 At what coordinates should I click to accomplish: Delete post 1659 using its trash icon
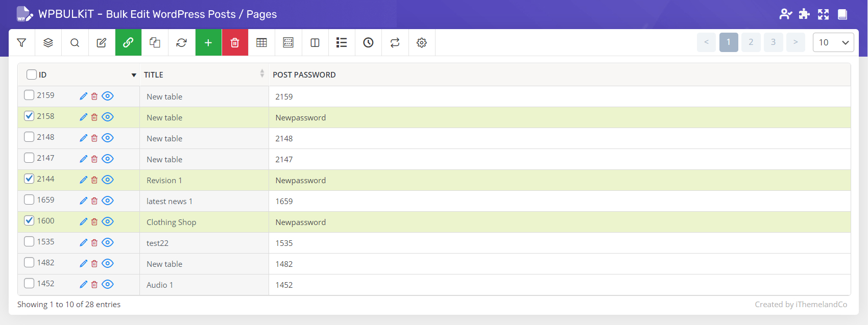(x=94, y=201)
